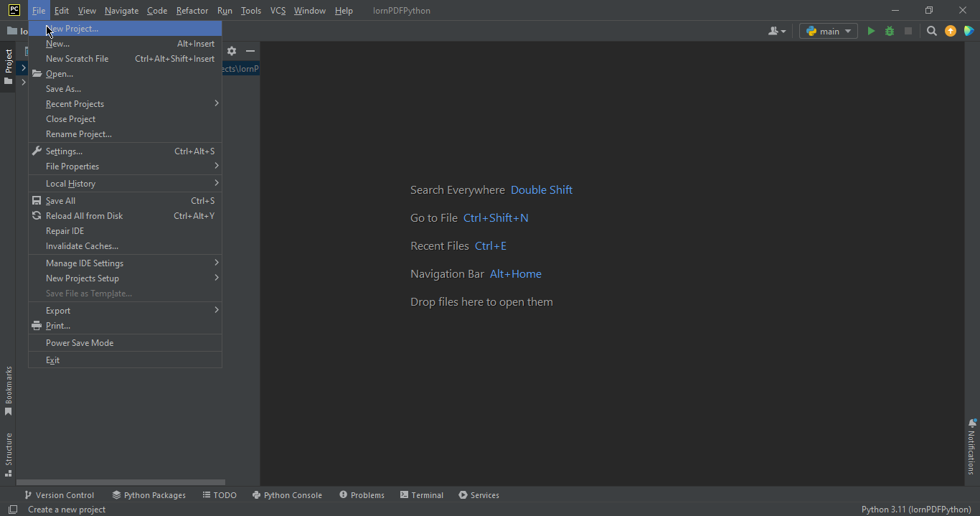Open Search Everywhere via the magnifier icon
The width and height of the screenshot is (980, 516).
point(931,31)
